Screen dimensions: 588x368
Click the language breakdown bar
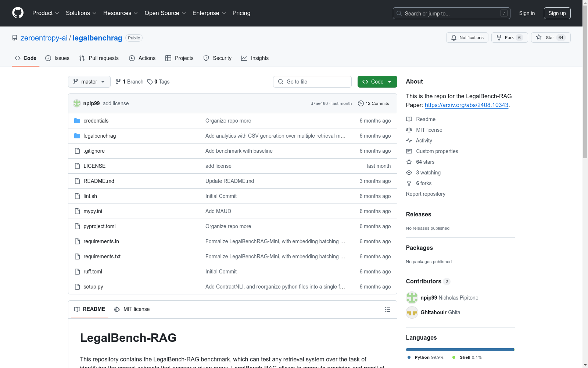460,350
